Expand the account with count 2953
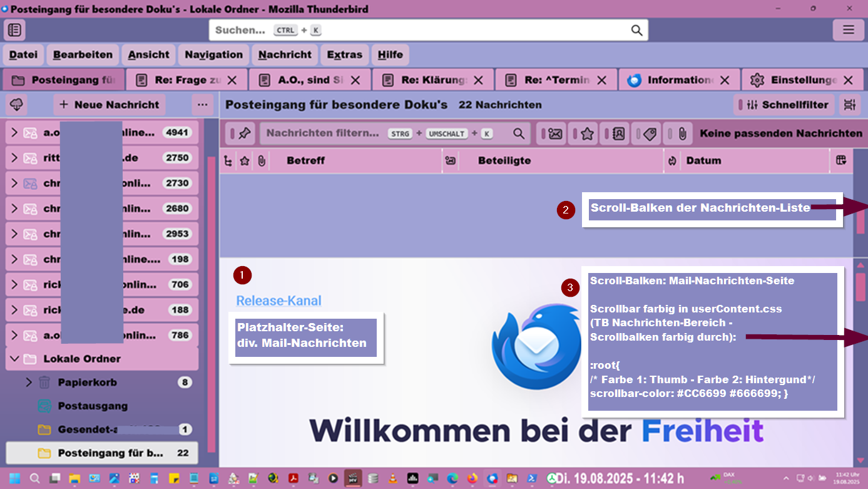The height and width of the screenshot is (489, 868). pos(14,234)
